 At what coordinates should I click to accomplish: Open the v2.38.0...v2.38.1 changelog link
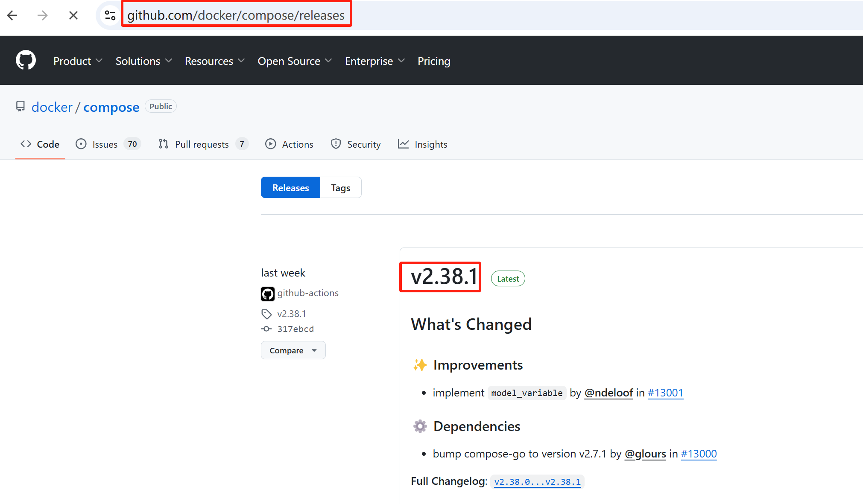coord(537,482)
